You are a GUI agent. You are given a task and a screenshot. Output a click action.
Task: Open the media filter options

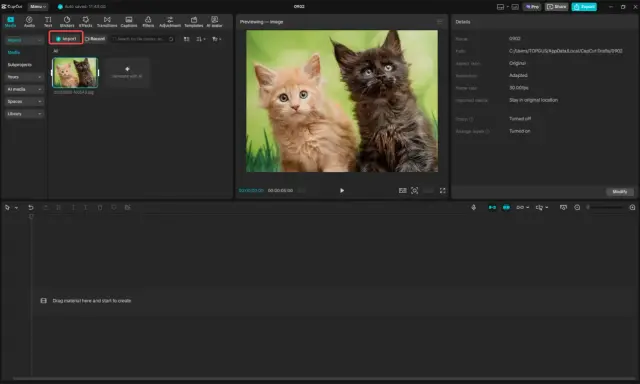pyautogui.click(x=216, y=39)
